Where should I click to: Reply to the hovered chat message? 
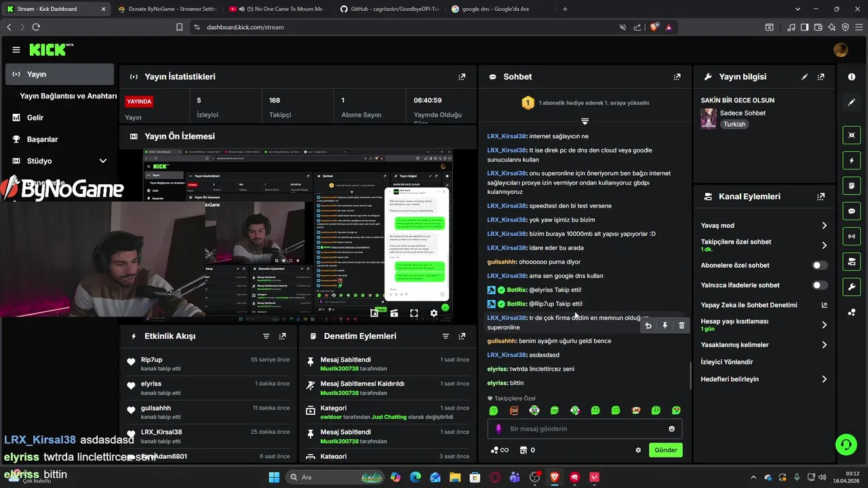pos(648,325)
